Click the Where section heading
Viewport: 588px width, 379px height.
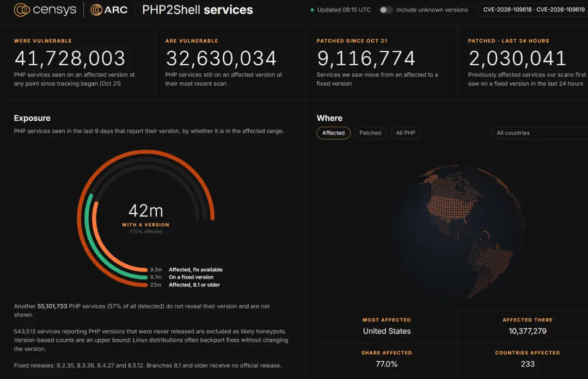[x=329, y=118]
